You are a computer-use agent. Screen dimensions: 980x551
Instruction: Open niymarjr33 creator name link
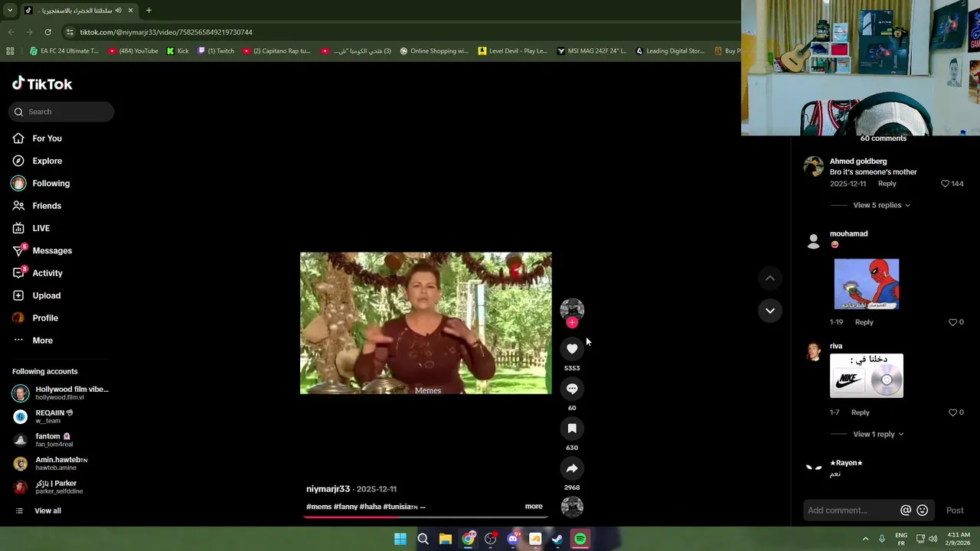pyautogui.click(x=328, y=489)
